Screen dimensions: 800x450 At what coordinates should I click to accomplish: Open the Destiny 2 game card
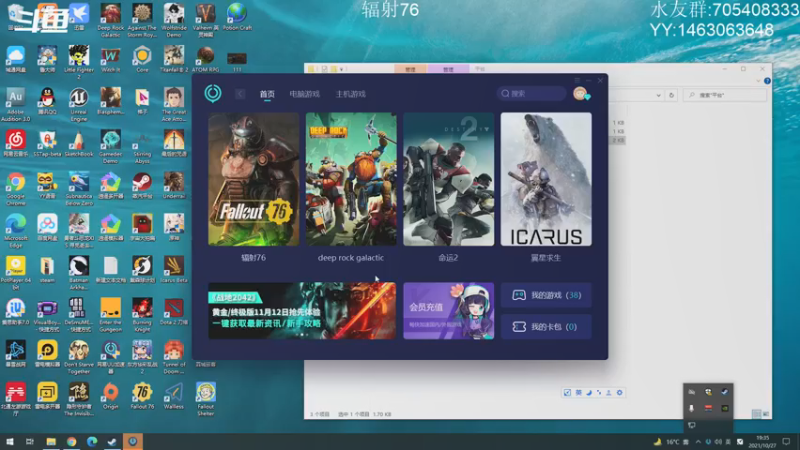[x=448, y=180]
